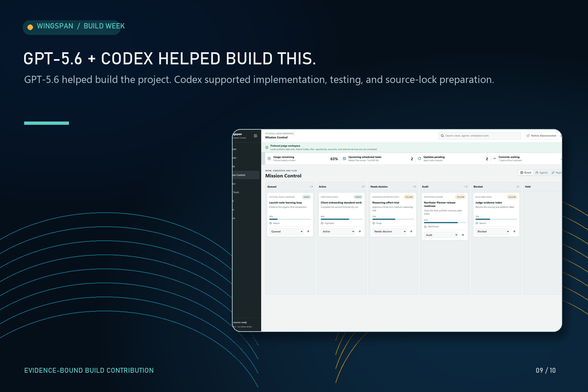Click the GREEN badge on Launch-note card
Viewport: 588px width, 392px height.
click(306, 197)
